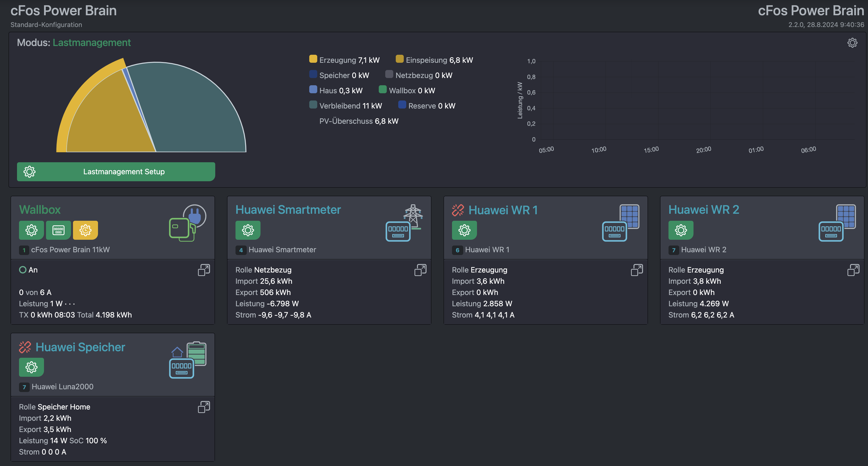Click the Haus legend color swatch
Screen dimensions: 868x466
click(x=313, y=89)
